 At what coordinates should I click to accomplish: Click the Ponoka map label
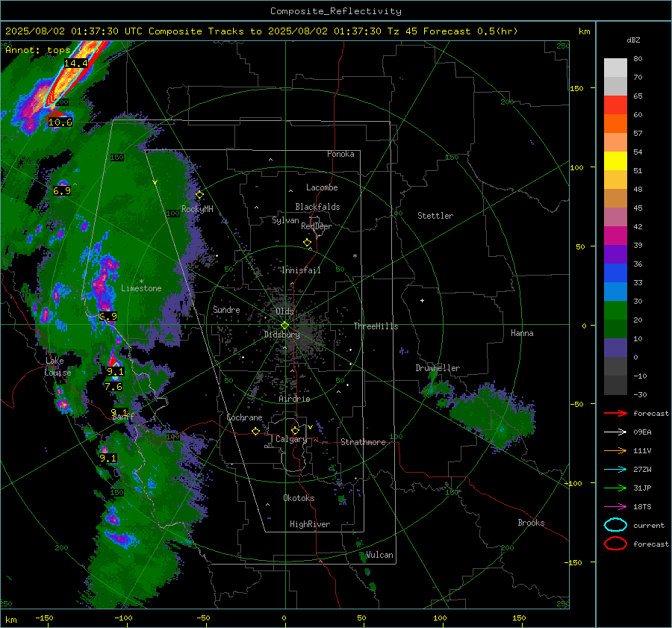(x=340, y=154)
